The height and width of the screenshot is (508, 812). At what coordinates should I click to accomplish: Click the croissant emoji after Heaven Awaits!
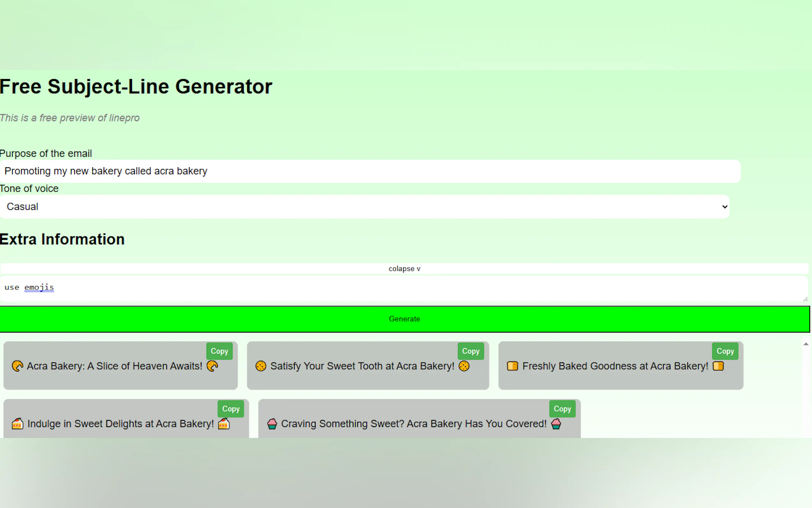coord(212,366)
